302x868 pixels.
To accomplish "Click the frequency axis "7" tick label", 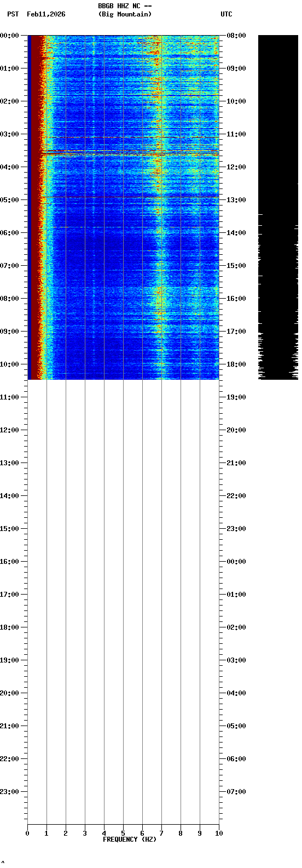I will [161, 833].
